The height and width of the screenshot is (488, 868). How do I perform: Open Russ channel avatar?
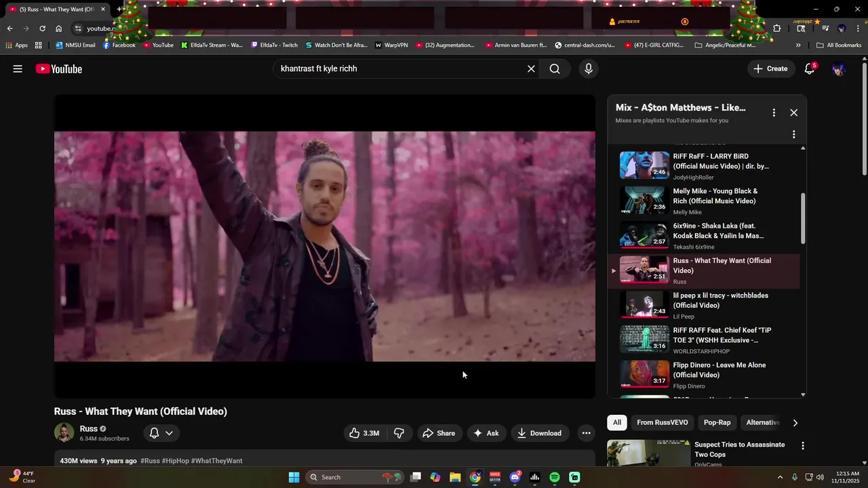point(64,432)
